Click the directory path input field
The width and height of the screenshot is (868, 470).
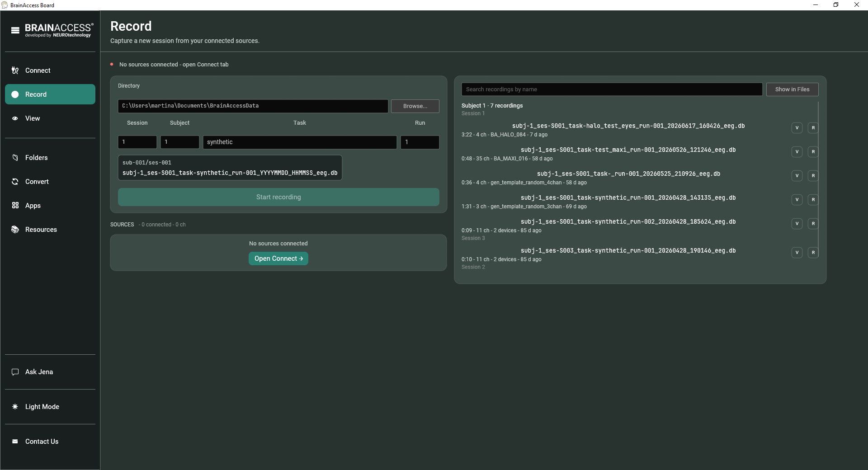[x=253, y=106]
